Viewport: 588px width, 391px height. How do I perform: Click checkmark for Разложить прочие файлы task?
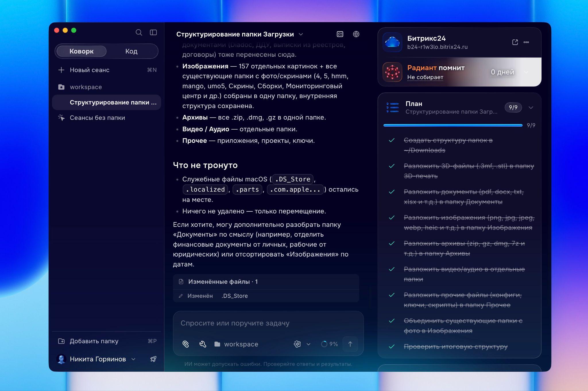(392, 295)
